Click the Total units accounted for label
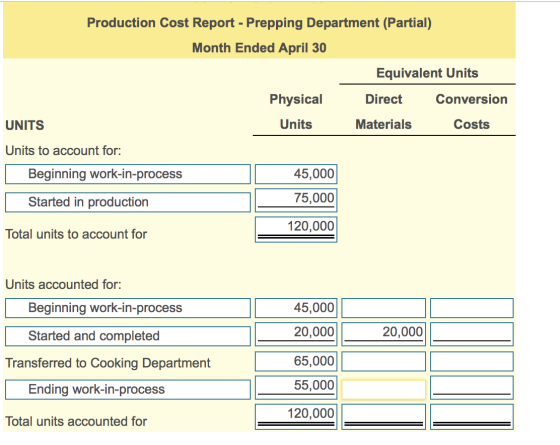The image size is (560, 445). [76, 421]
